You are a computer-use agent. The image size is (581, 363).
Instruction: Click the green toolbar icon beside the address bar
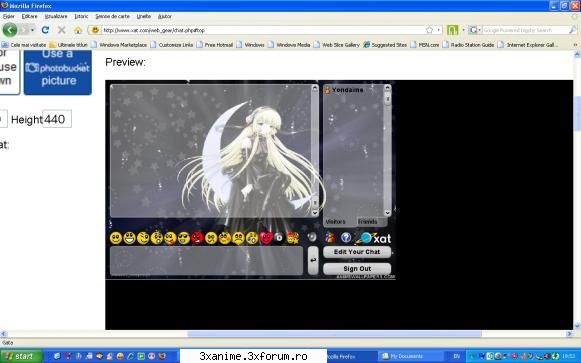point(452,30)
